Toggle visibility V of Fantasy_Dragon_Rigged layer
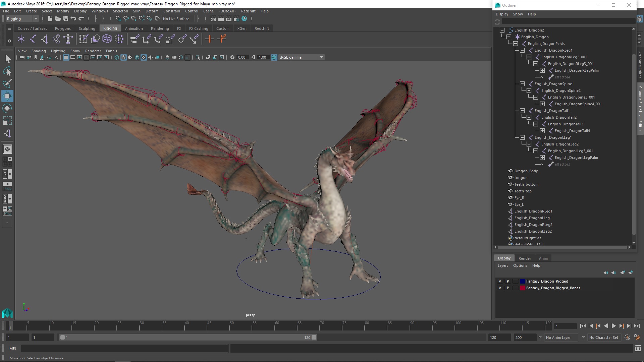The width and height of the screenshot is (644, 362). [x=500, y=281]
